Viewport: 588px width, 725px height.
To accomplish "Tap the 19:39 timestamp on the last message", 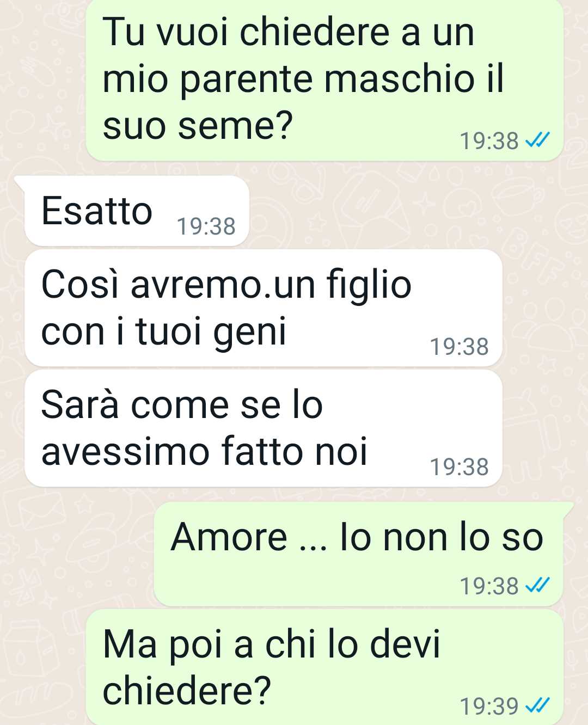I will tap(489, 706).
